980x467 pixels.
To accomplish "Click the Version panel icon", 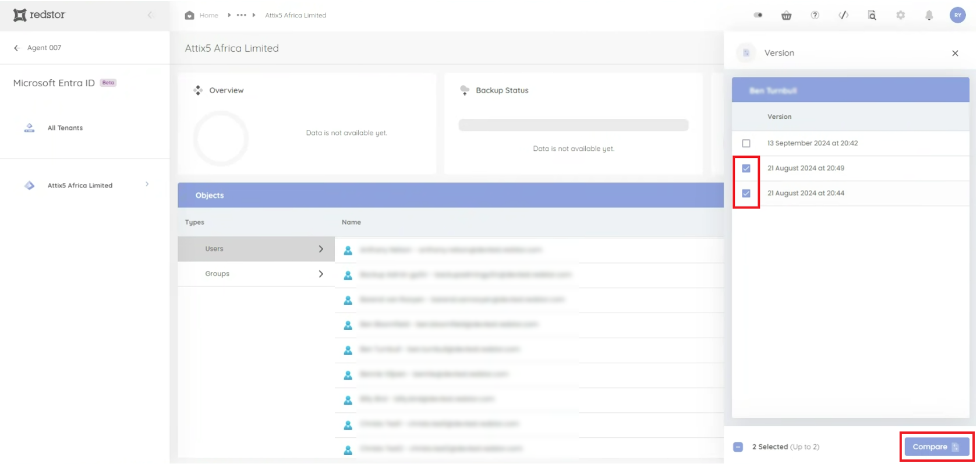I will tap(746, 53).
